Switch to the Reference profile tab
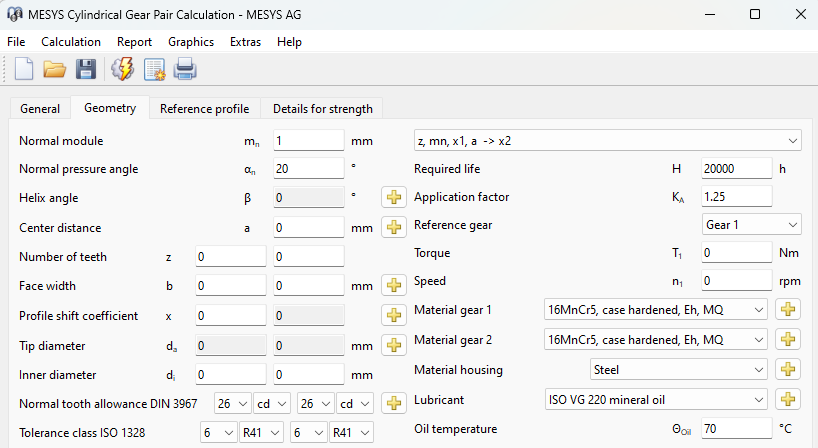818x448 pixels. coord(204,109)
